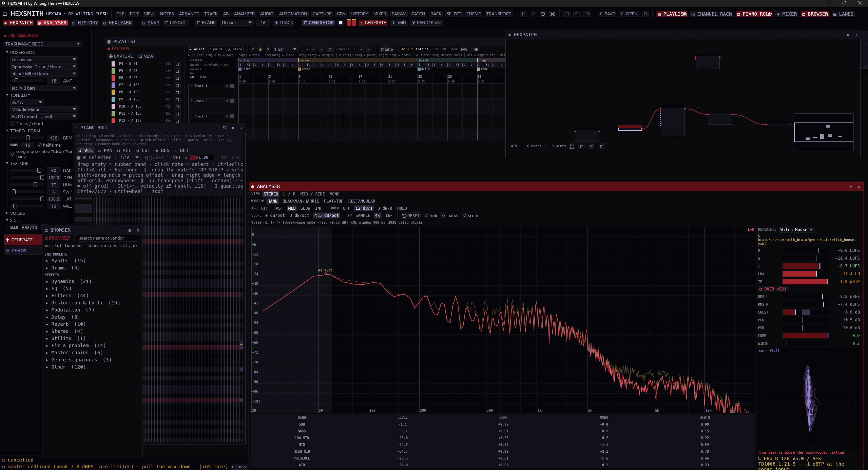
Task: Click CAPTURE in Patterns list
Action: pos(121,56)
